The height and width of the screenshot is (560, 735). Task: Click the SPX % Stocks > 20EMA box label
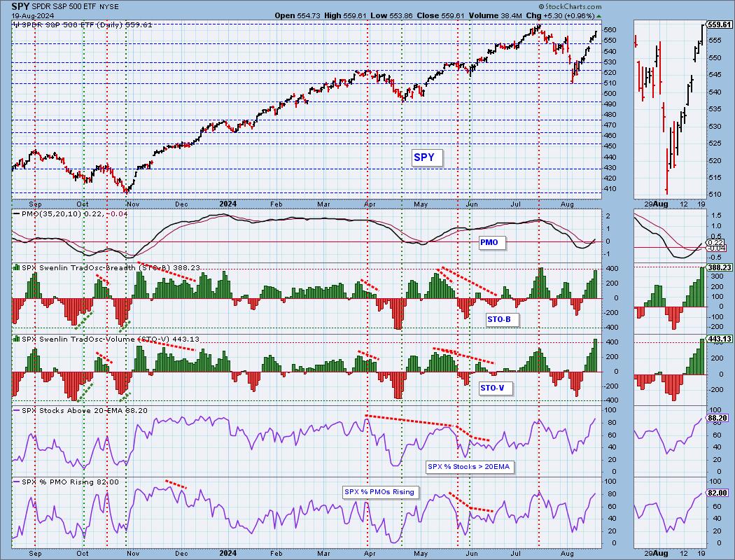(470, 467)
